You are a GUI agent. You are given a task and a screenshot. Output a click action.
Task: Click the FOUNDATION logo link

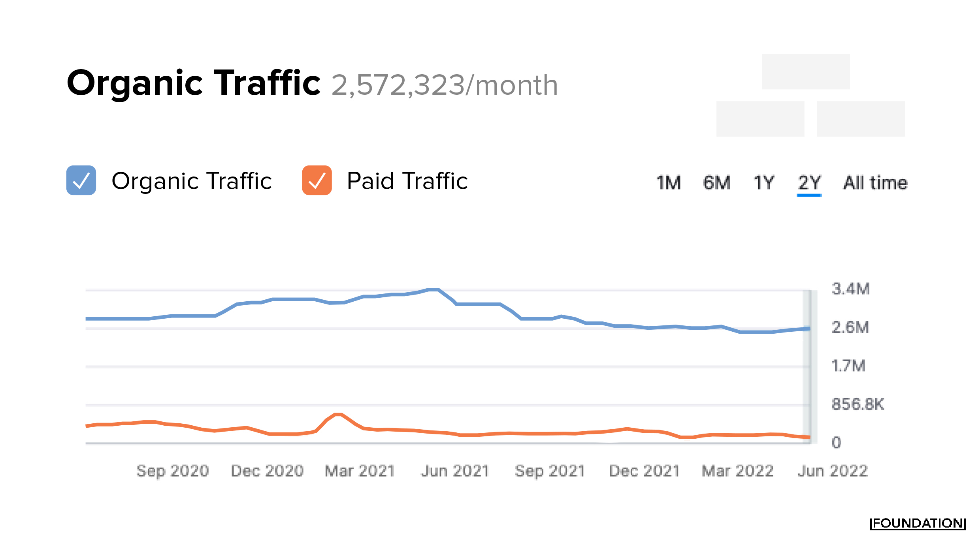pos(918,523)
